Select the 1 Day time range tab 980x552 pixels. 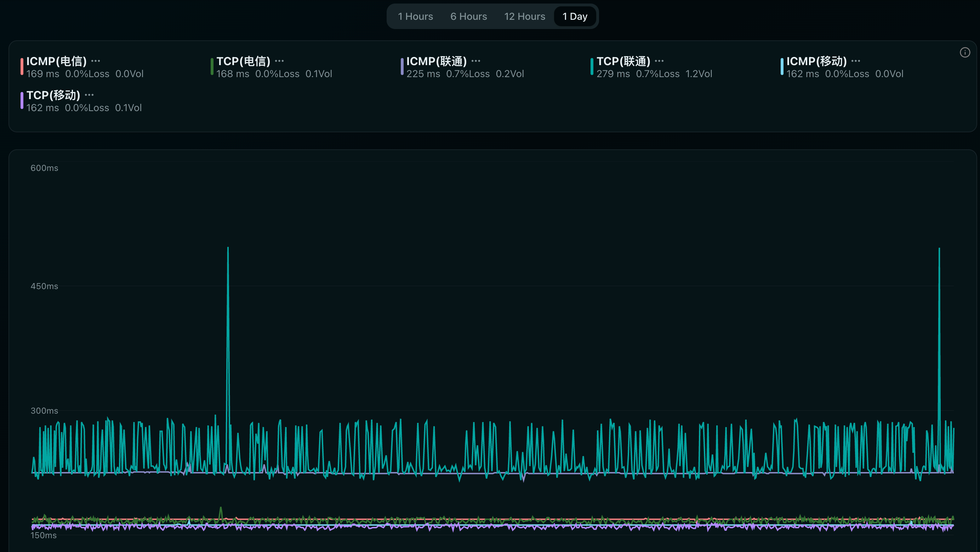point(575,16)
